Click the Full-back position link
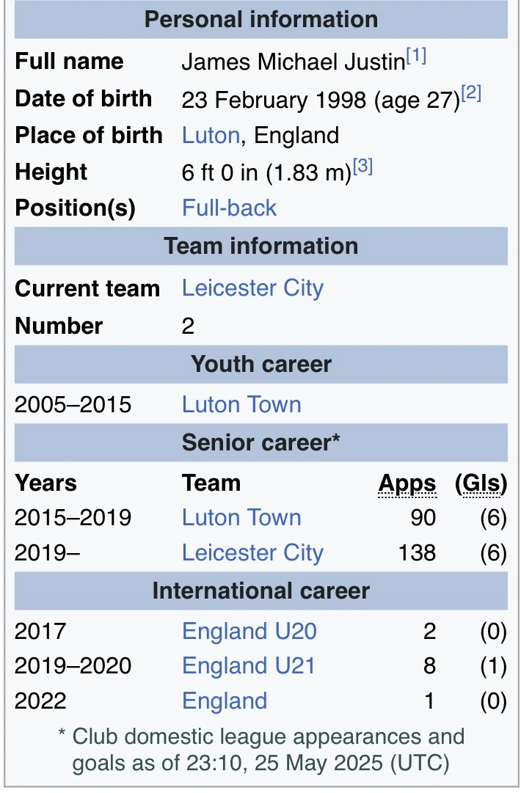 click(229, 208)
